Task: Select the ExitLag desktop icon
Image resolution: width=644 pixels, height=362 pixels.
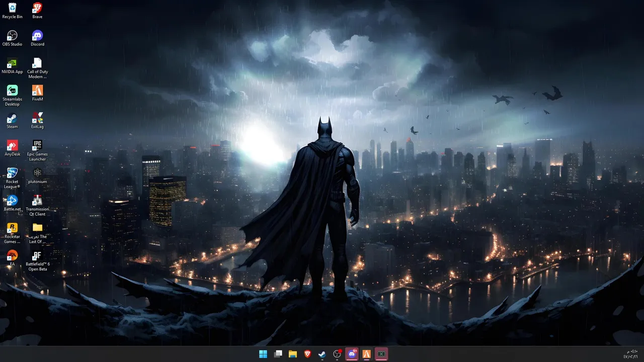Action: [x=37, y=121]
